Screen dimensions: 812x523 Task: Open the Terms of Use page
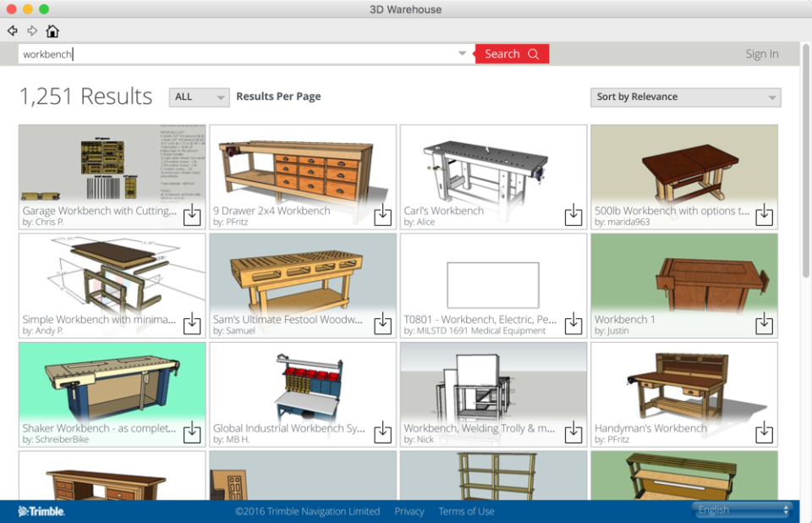466,511
